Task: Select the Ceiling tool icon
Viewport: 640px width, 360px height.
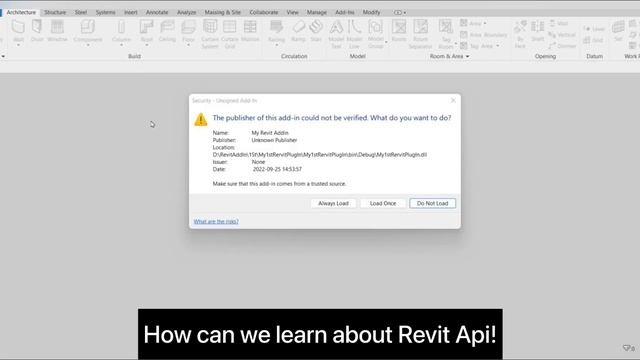Action: coord(167,27)
